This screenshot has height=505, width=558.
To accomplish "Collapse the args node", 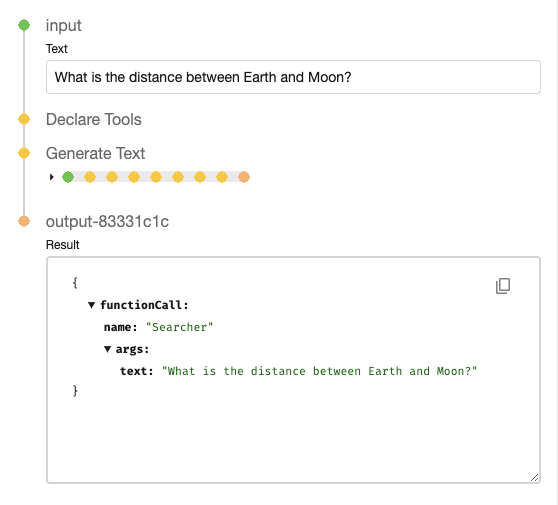I will 107,349.
